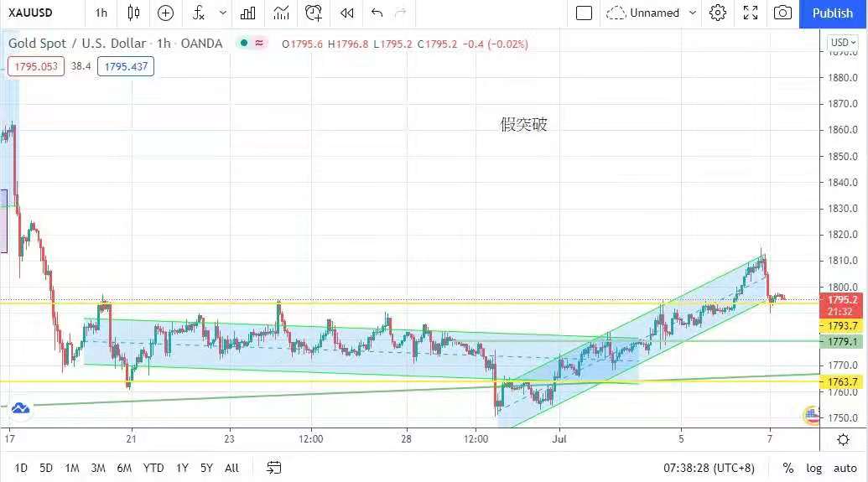Select the YTD date range
Screen dimensions: 868x482
(153, 468)
